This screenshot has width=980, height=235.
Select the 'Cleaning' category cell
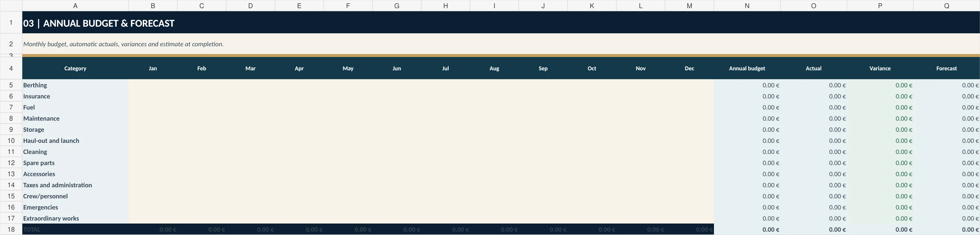[75, 152]
